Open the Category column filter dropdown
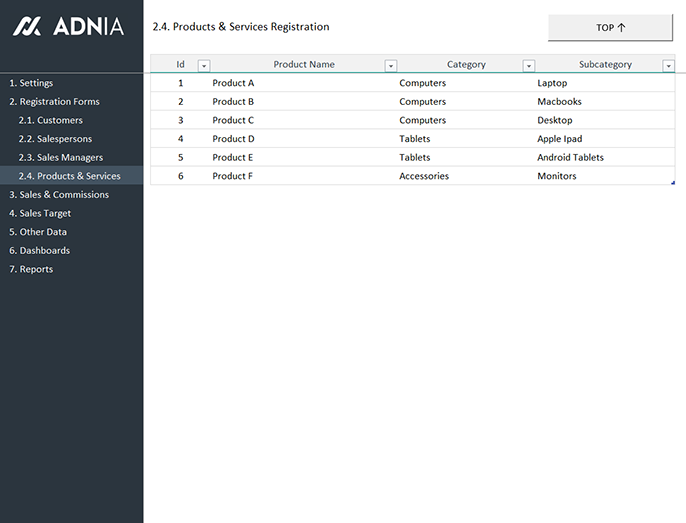The width and height of the screenshot is (686, 523). (x=529, y=65)
